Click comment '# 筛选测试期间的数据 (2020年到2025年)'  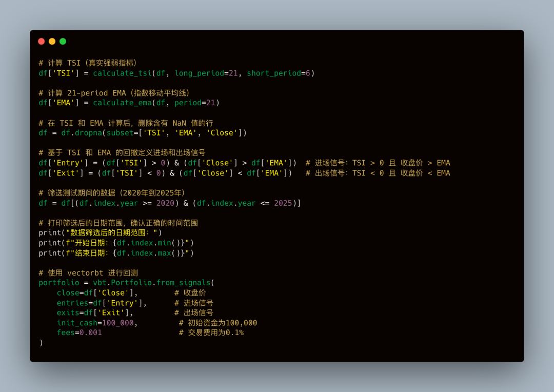click(112, 193)
